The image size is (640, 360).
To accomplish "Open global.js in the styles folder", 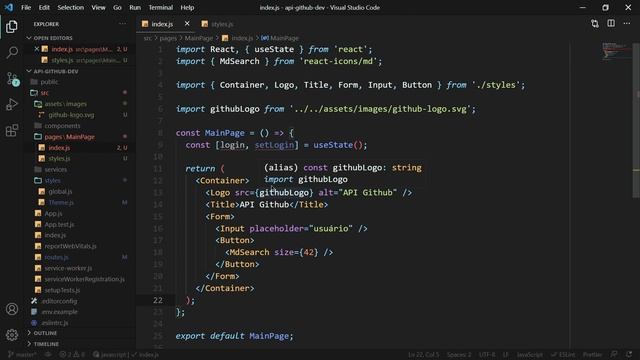I will (x=80, y=191).
